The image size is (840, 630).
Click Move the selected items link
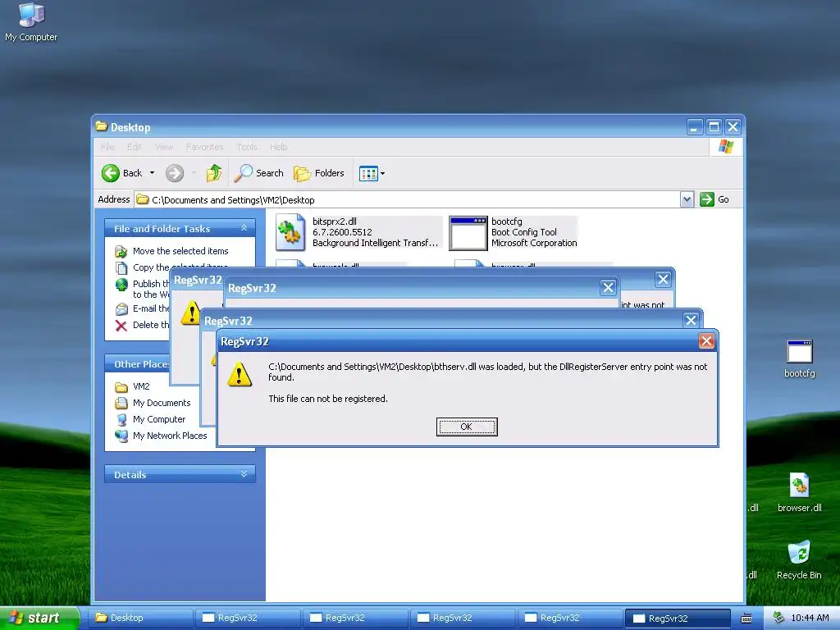tap(180, 251)
